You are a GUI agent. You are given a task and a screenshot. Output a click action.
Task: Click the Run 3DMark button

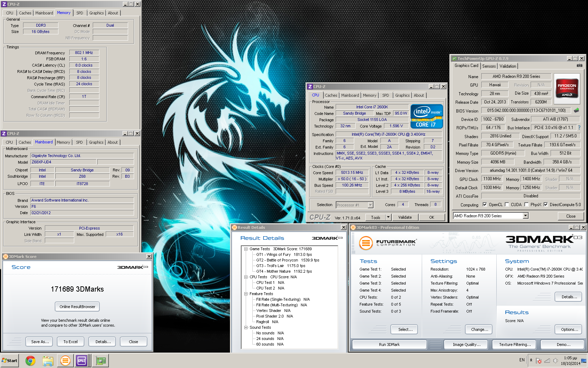tap(389, 345)
